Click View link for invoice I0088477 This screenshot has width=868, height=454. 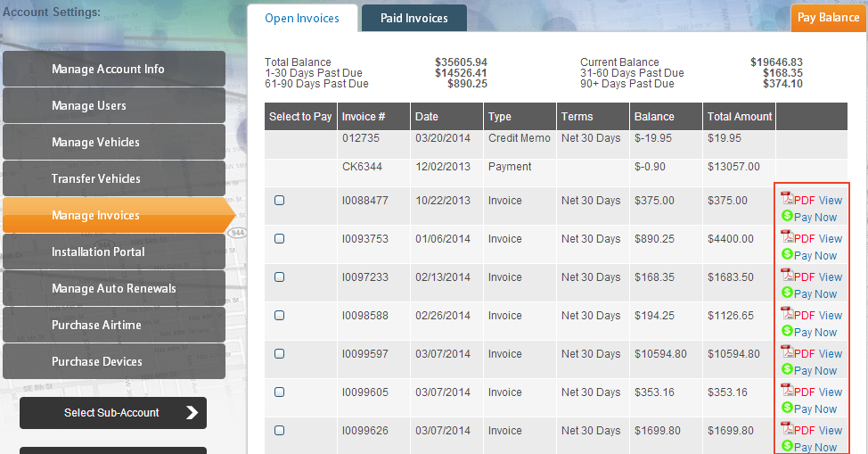pyautogui.click(x=831, y=200)
